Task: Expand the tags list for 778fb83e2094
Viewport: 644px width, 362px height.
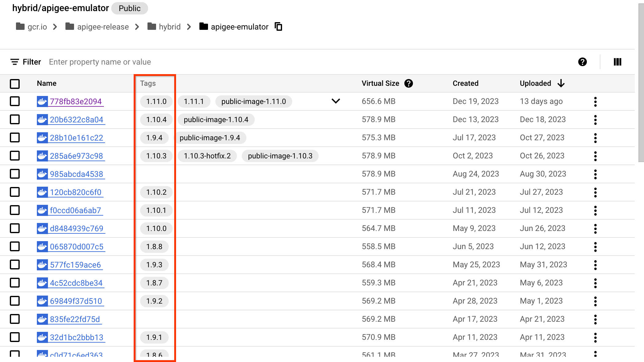Action: 336,101
